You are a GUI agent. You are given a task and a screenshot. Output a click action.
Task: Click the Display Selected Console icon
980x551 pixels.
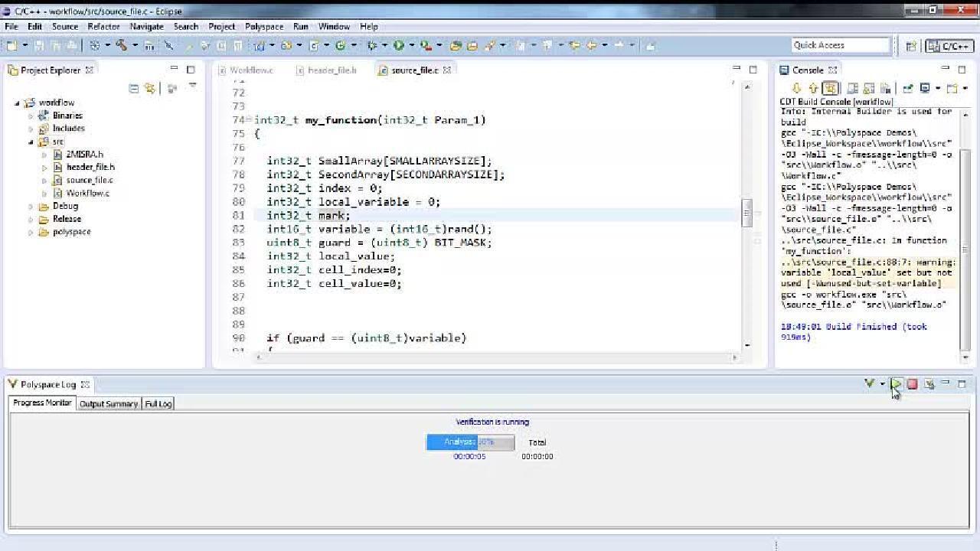point(925,88)
